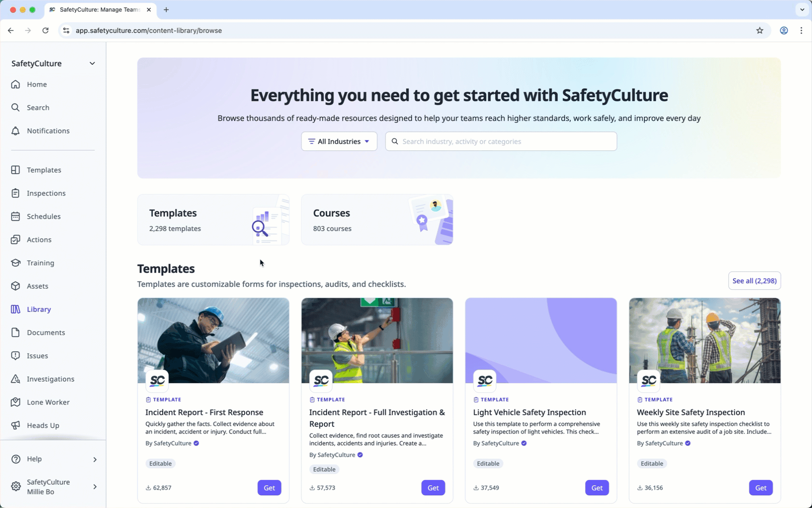812x508 pixels.
Task: Click the SC logo on Weekly Site card
Action: tap(649, 381)
